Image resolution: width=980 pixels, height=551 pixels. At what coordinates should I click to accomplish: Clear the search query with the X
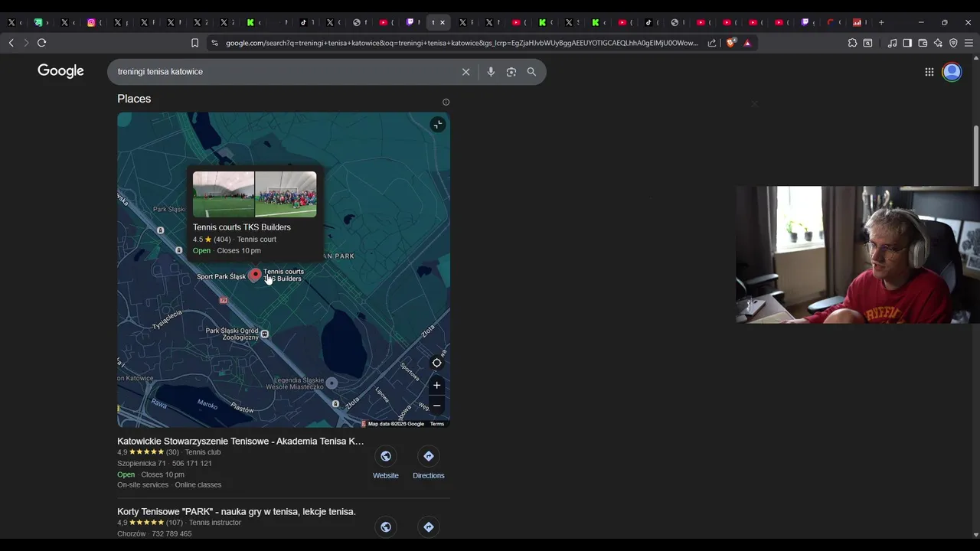[465, 72]
